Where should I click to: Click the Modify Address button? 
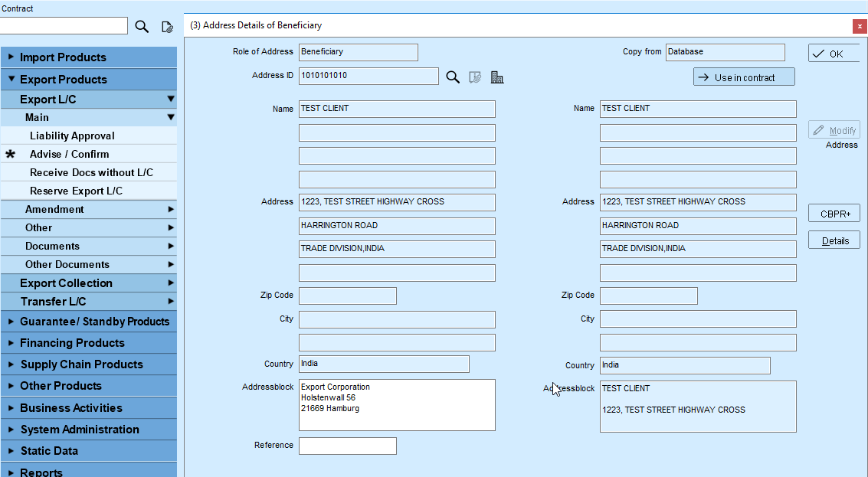tap(834, 130)
